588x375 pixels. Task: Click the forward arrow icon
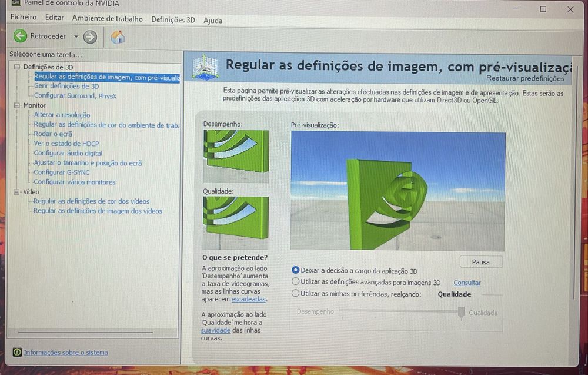[90, 36]
